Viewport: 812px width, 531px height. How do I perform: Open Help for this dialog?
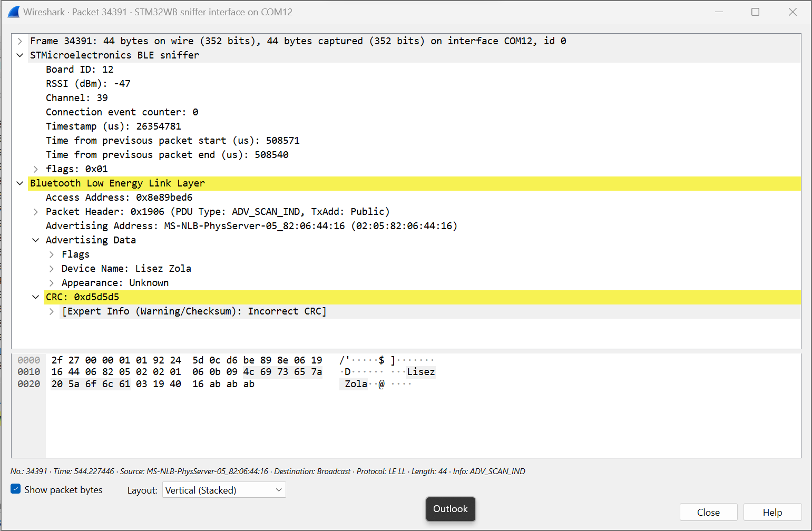coord(772,512)
